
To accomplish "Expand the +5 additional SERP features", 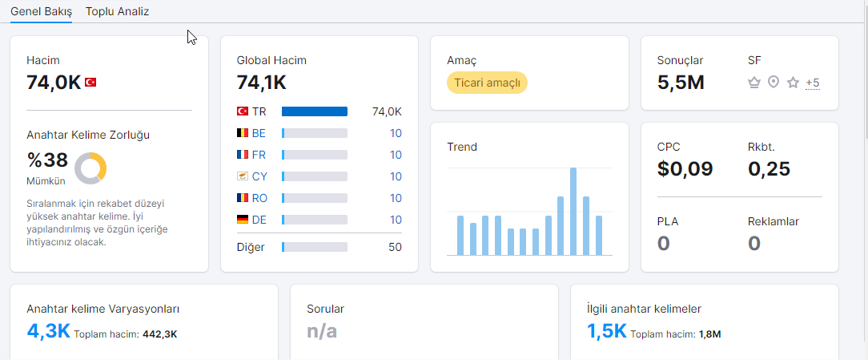I will [x=813, y=83].
